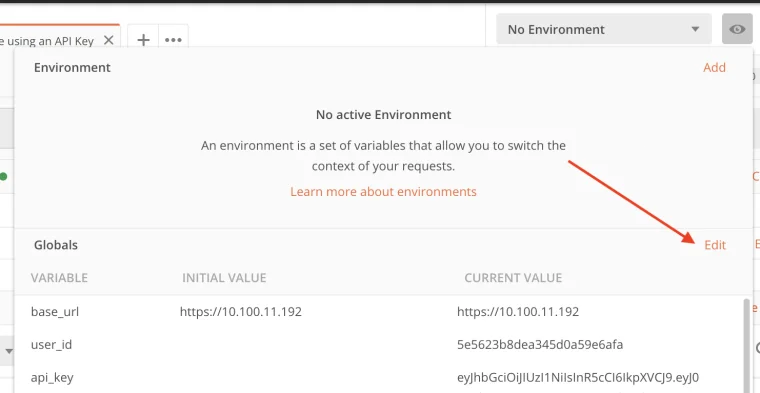
Task: Open a new request tab with plus icon
Action: pyautogui.click(x=143, y=40)
